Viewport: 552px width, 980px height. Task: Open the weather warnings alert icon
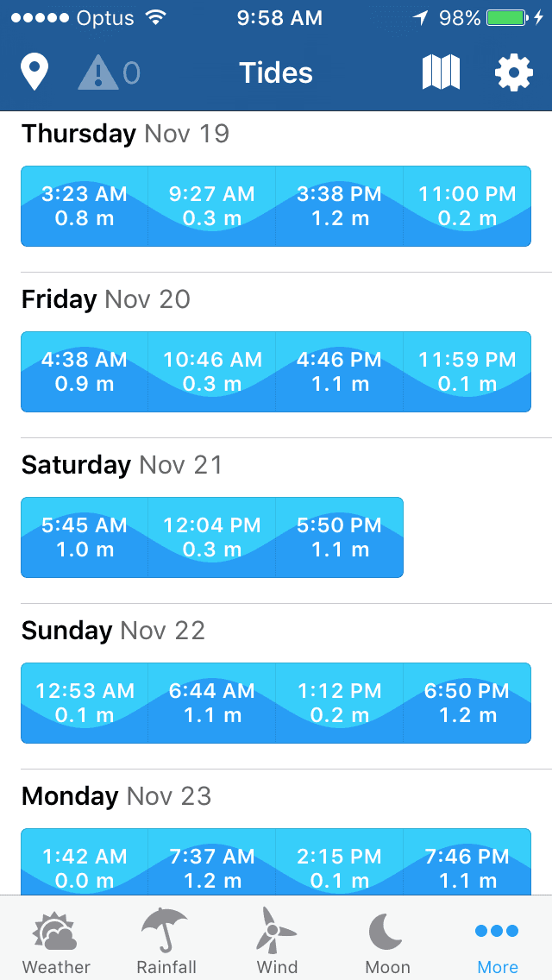(x=108, y=72)
